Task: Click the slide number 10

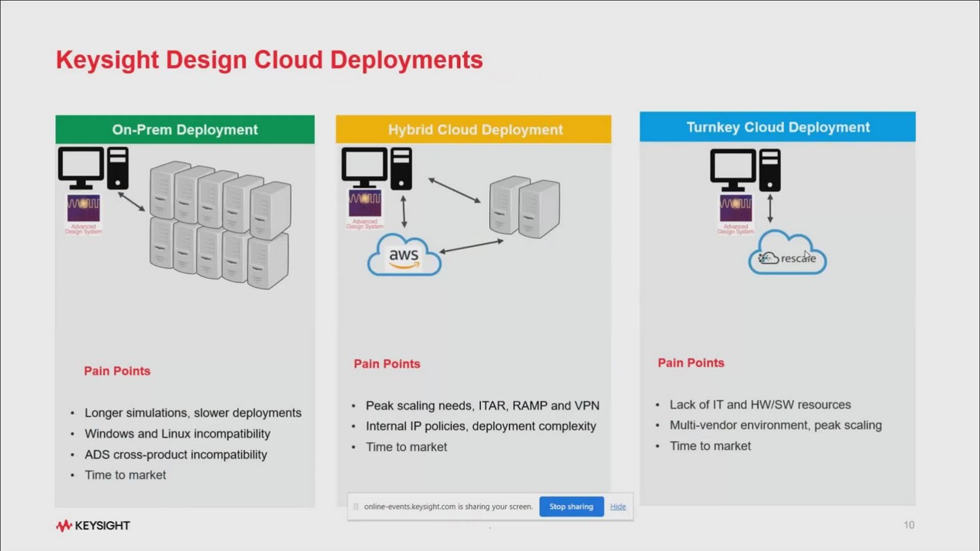Action: pyautogui.click(x=909, y=525)
